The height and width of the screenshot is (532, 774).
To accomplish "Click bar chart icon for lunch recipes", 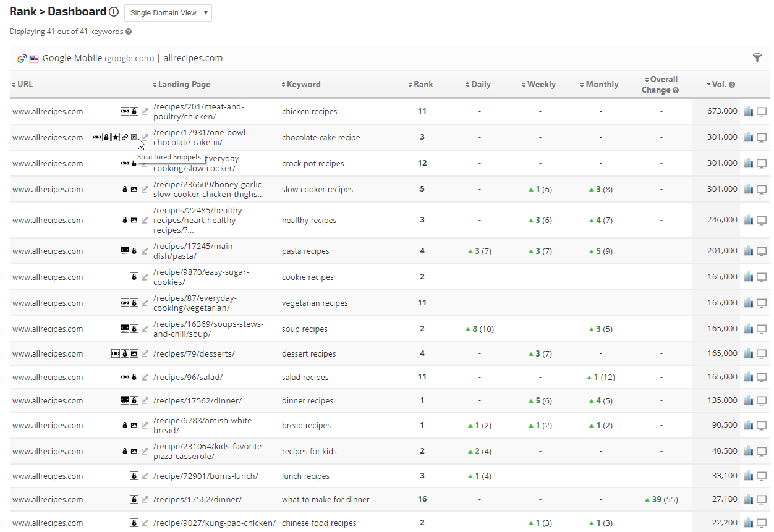I will [749, 476].
